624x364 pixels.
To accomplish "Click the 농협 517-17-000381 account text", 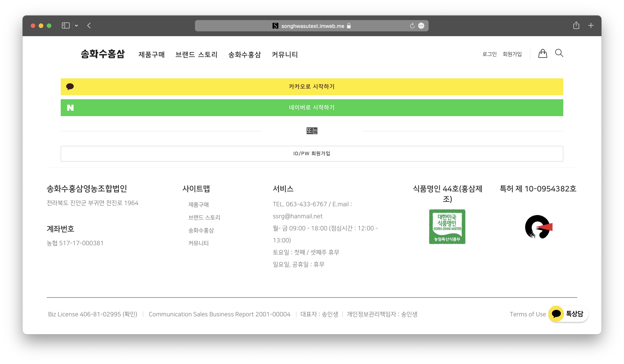I will [75, 243].
